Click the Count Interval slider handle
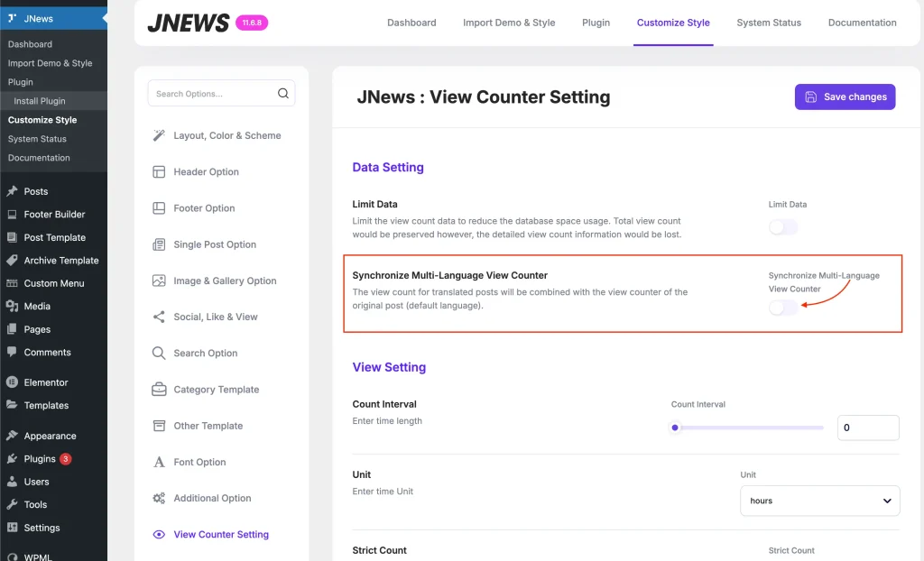924x561 pixels. 675,428
